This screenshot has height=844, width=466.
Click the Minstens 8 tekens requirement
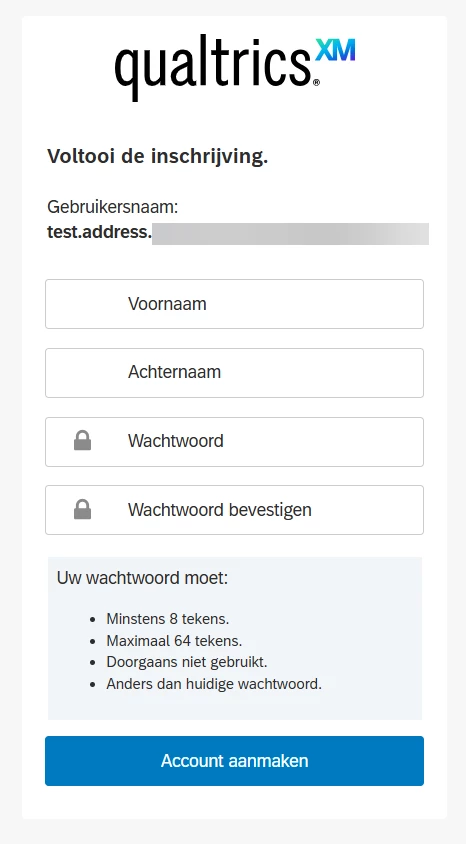[168, 619]
